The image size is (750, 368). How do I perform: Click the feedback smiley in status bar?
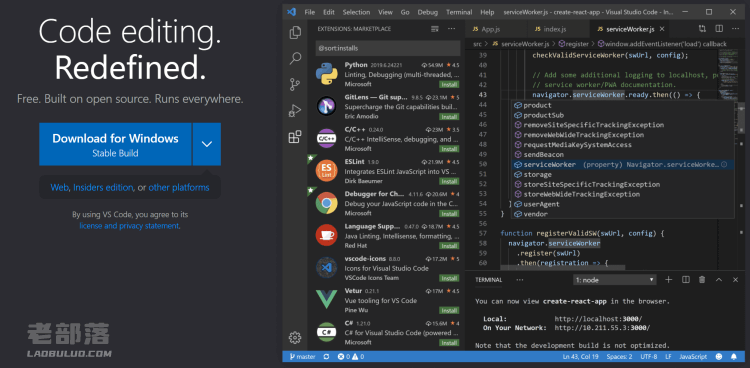718,357
